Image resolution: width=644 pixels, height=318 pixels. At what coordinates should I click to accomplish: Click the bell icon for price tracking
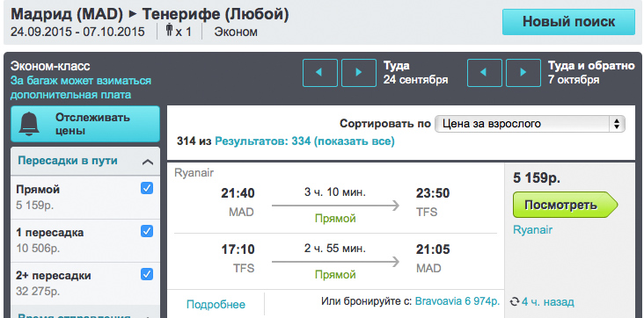tap(30, 124)
